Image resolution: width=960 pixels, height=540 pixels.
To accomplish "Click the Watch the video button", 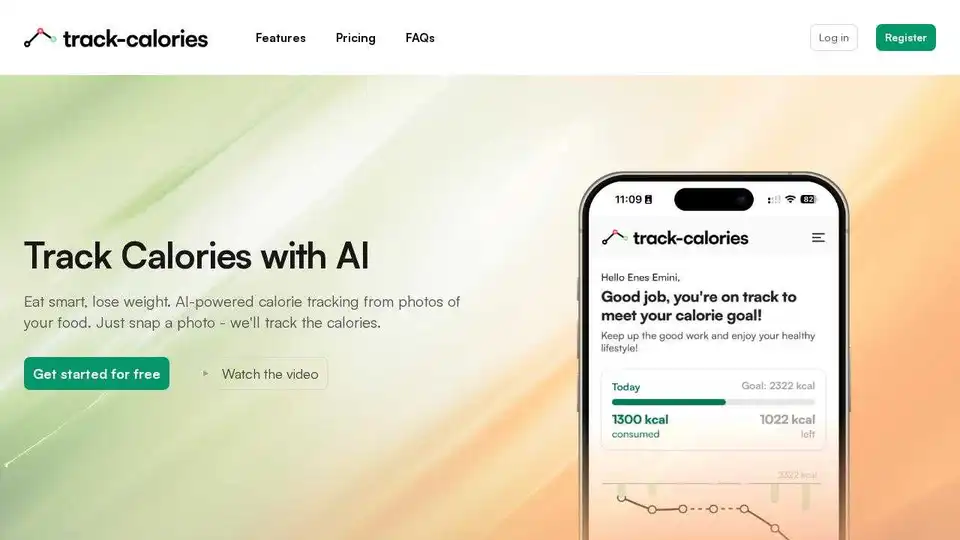I will (x=261, y=373).
